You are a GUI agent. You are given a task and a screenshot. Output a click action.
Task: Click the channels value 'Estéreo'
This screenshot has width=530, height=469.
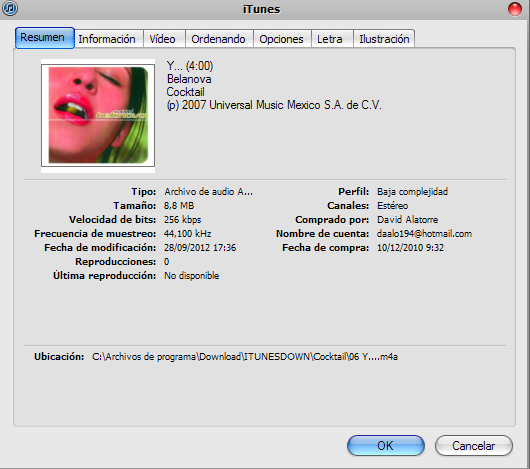click(x=392, y=205)
